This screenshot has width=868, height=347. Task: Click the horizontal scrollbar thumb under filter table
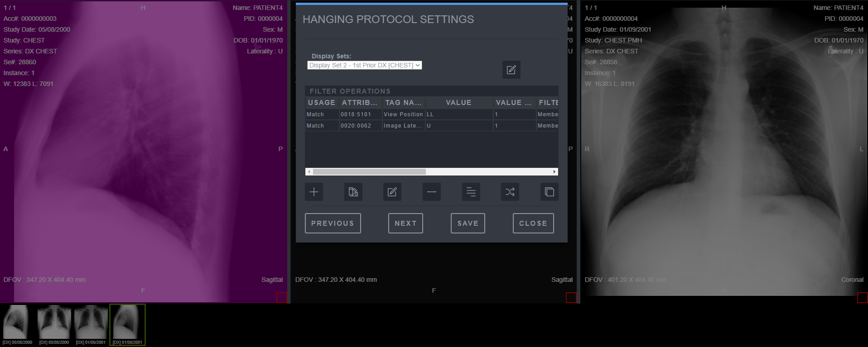(x=369, y=172)
